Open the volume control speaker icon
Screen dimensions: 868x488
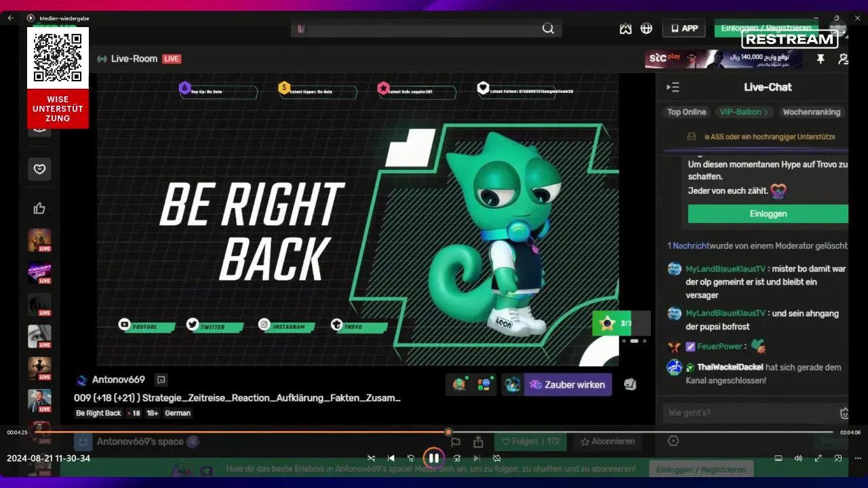(798, 458)
